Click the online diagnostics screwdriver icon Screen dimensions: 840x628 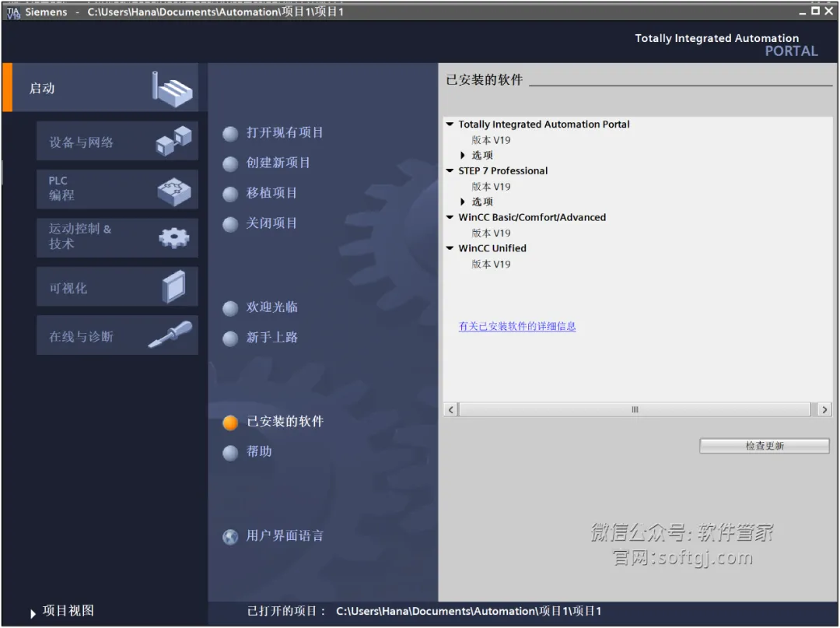pyautogui.click(x=170, y=335)
